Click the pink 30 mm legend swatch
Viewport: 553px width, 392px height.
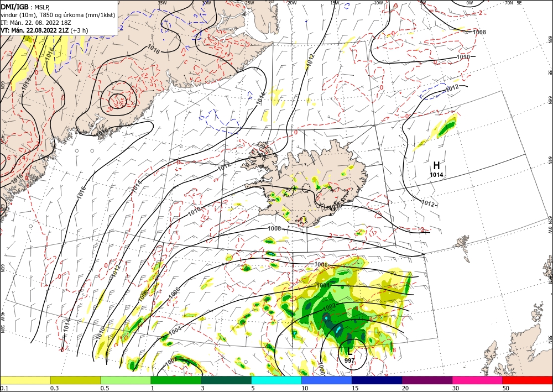click(478, 380)
